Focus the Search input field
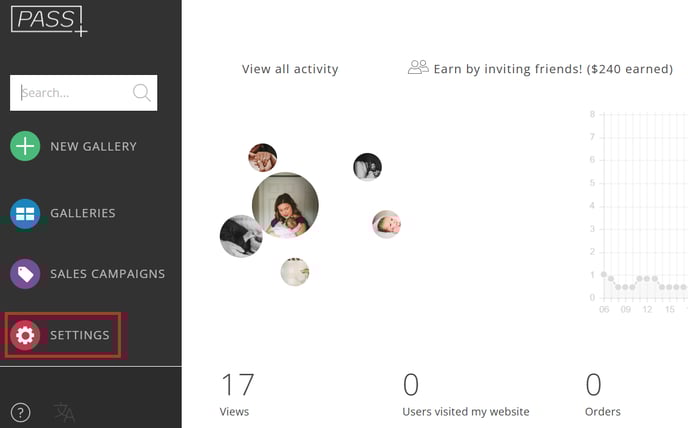Image resolution: width=688 pixels, height=428 pixels. (83, 93)
